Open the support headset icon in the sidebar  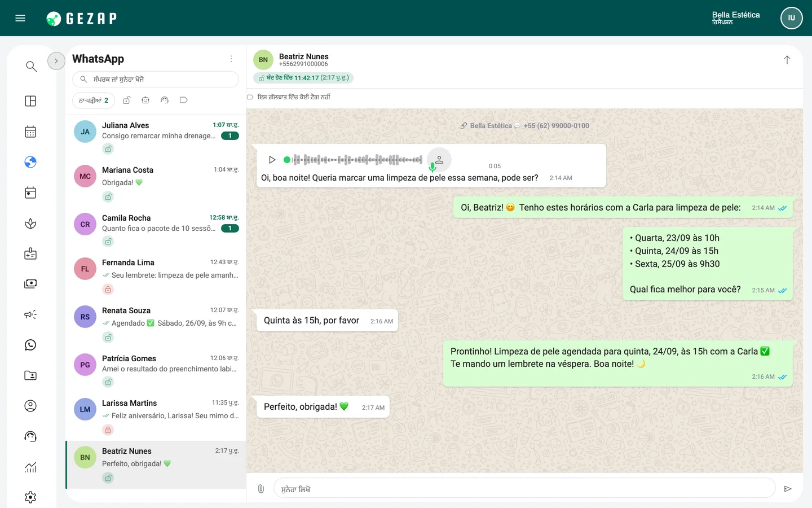pos(30,436)
